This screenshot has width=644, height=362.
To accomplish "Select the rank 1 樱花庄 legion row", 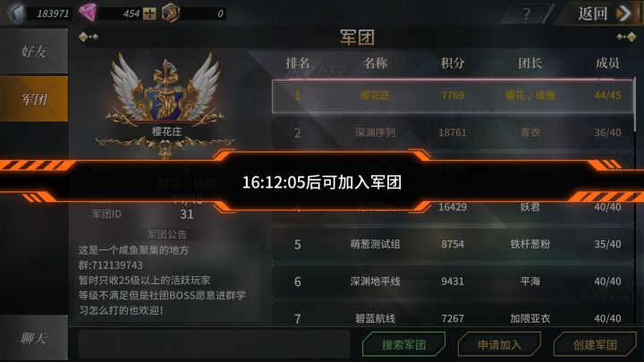I will tap(453, 96).
